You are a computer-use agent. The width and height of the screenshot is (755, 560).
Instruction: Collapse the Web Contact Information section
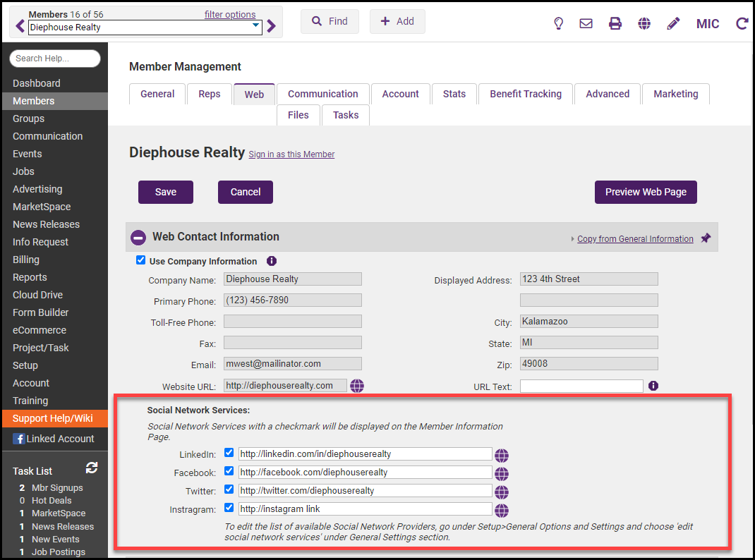[139, 238]
